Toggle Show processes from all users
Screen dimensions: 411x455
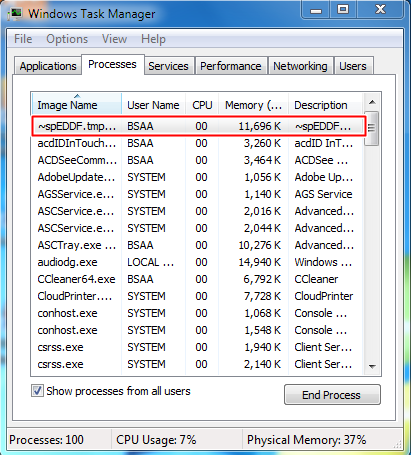[x=37, y=391]
